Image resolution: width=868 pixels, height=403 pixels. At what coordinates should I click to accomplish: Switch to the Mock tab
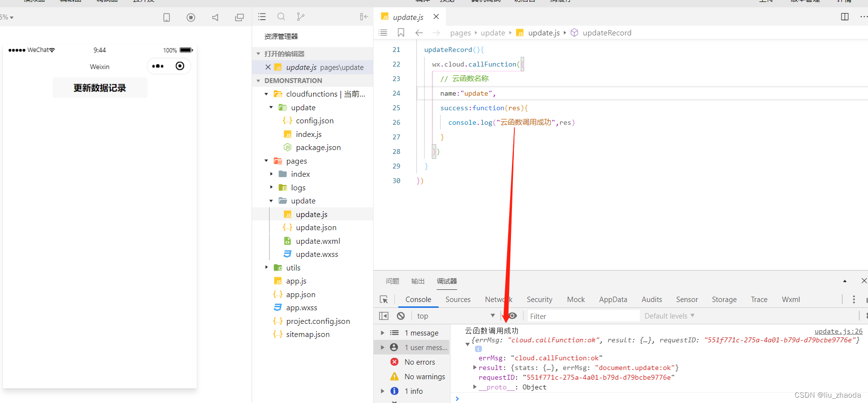point(576,300)
